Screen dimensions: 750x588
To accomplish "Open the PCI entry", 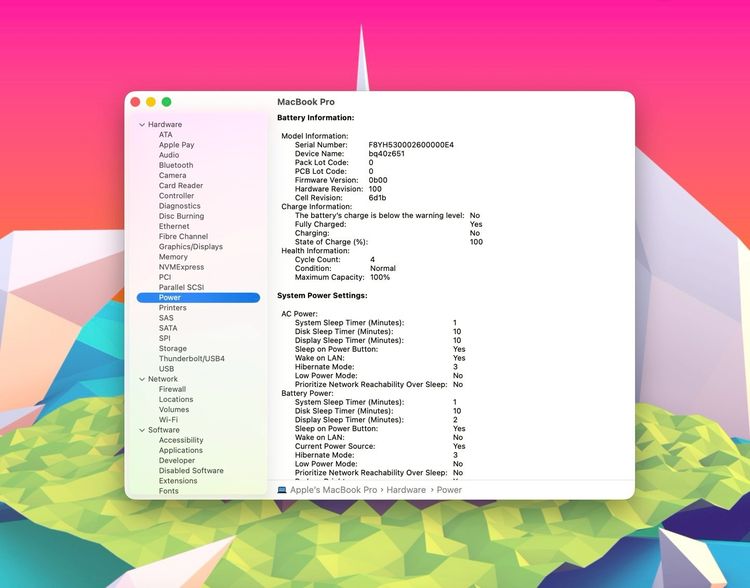I will pyautogui.click(x=165, y=277).
